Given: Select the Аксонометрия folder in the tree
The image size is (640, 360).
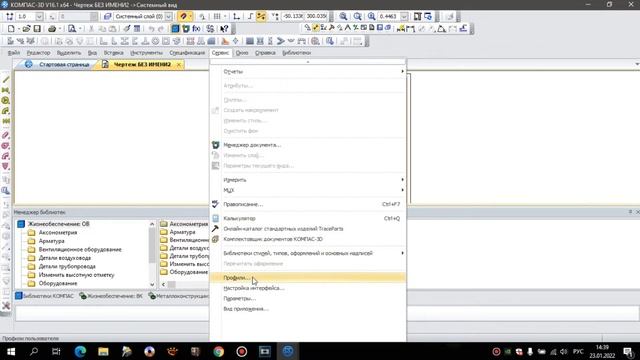Looking at the screenshot, I should click(x=58, y=232).
